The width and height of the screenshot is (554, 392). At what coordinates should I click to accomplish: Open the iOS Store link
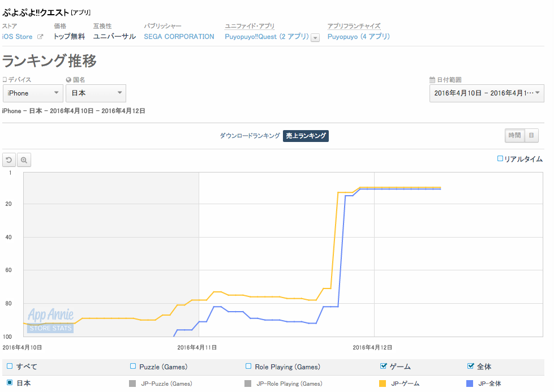(x=18, y=37)
